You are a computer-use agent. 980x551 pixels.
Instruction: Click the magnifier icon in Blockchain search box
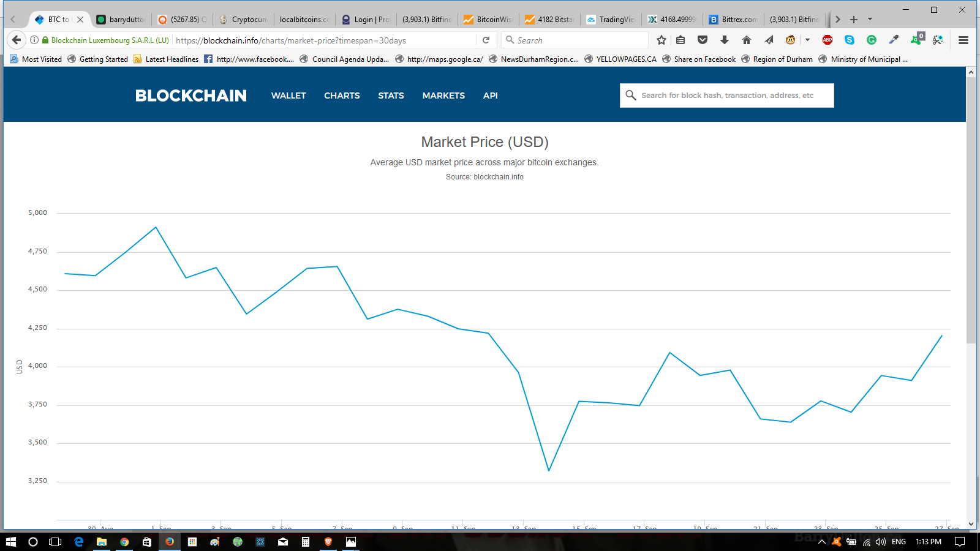(631, 96)
